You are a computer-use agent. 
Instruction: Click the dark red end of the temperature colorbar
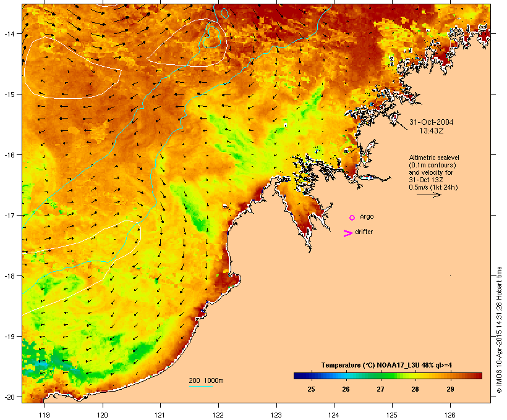pyautogui.click(x=478, y=376)
